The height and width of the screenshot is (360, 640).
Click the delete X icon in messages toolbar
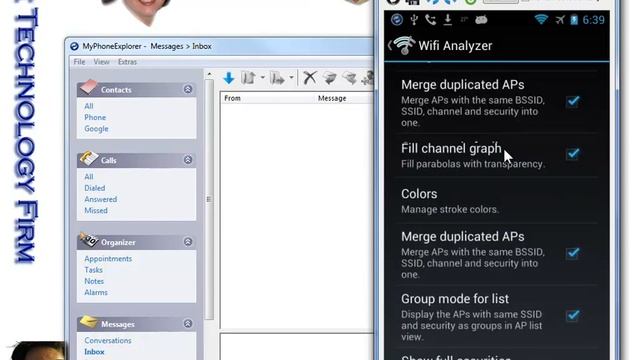(x=310, y=78)
